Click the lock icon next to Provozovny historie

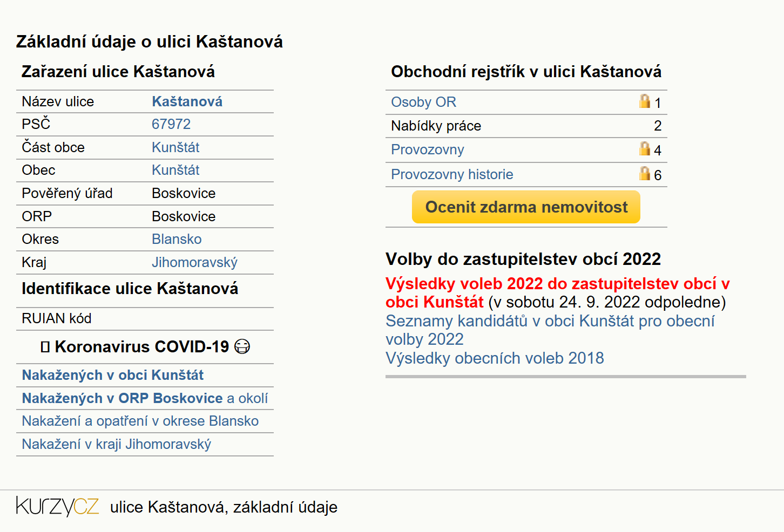click(644, 173)
